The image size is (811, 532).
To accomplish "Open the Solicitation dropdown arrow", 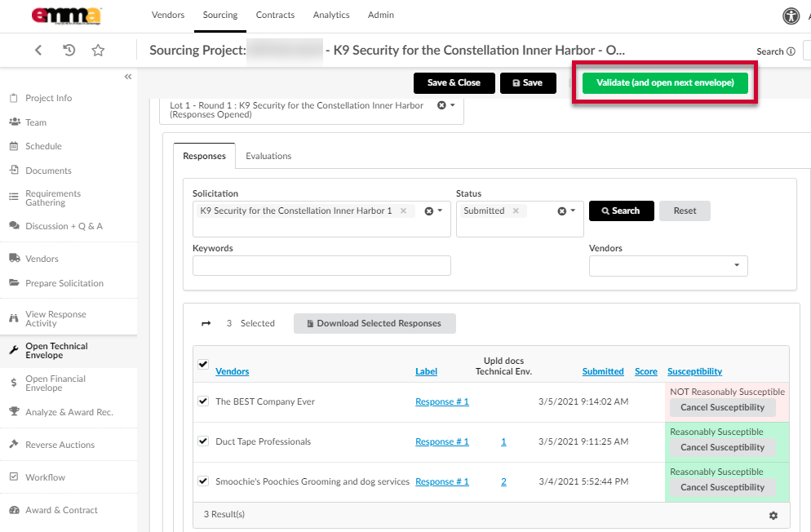I will [x=440, y=211].
